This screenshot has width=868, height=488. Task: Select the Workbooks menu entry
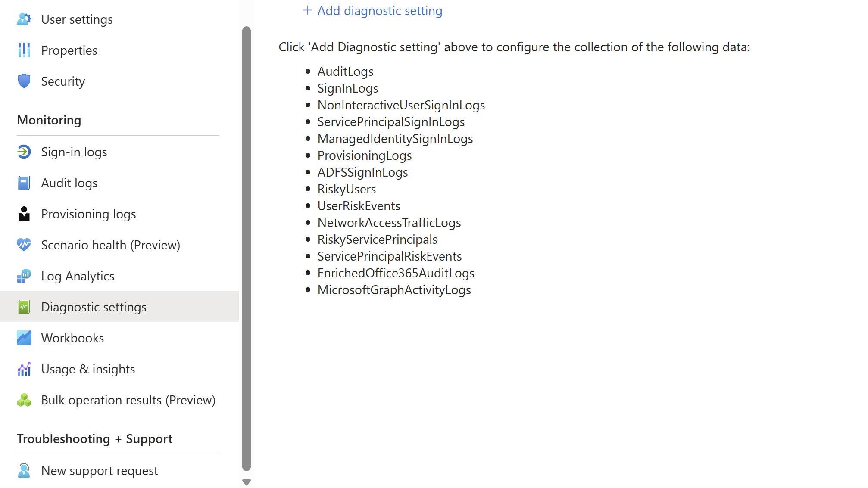point(72,338)
